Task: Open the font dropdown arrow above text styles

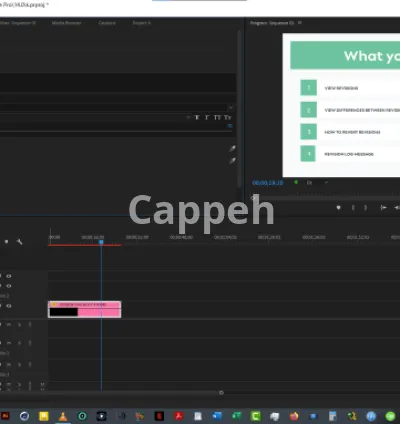Action: 230,107
